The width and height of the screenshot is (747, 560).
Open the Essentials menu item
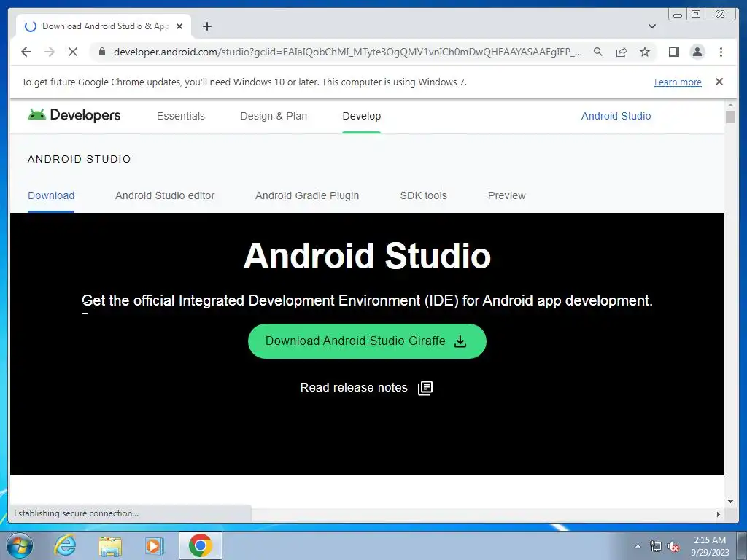pyautogui.click(x=181, y=116)
